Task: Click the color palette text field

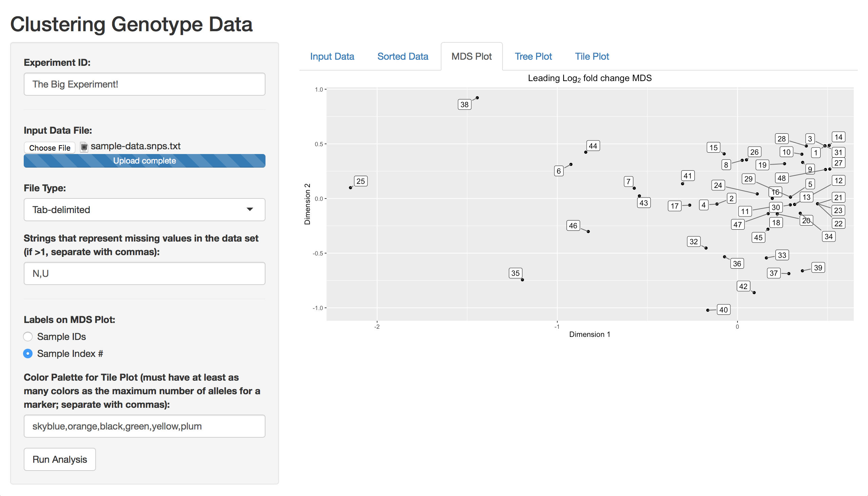Action: (x=144, y=426)
